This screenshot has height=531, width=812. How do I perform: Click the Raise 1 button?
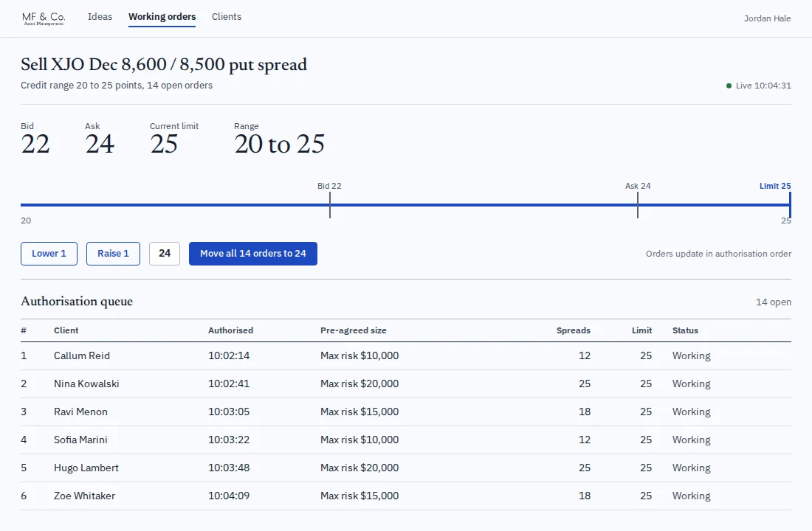point(113,254)
